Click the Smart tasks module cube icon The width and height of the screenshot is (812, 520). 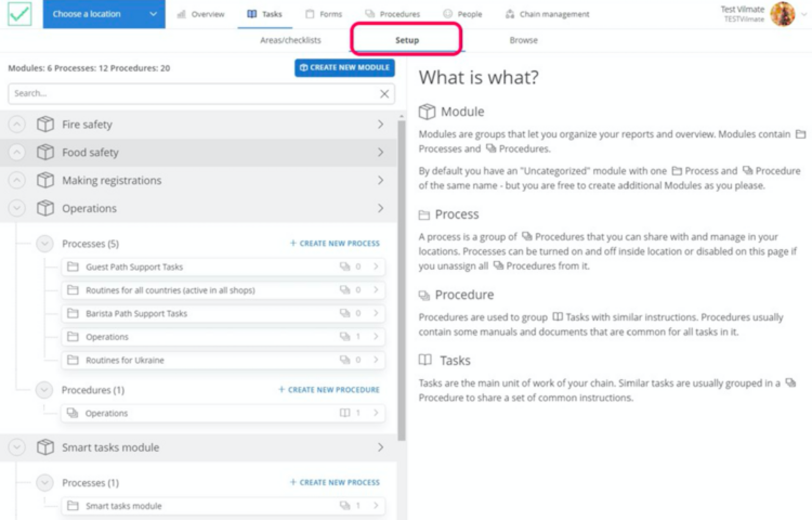coord(45,447)
